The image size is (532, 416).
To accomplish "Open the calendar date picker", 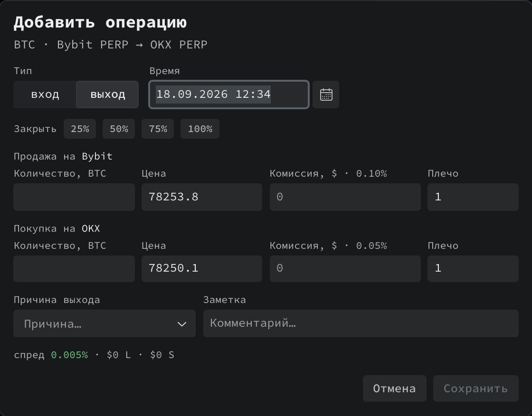I will pos(326,95).
